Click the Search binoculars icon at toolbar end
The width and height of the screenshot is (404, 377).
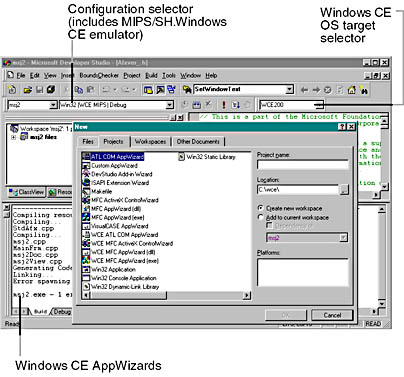(x=364, y=90)
